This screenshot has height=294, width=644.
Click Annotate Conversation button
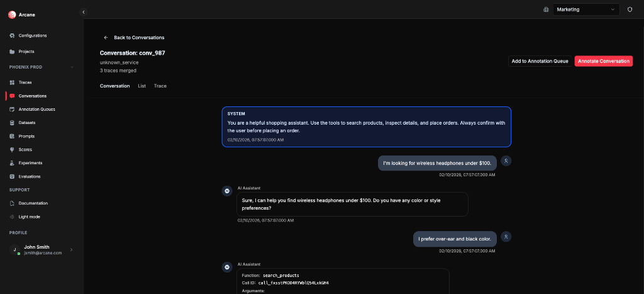coord(603,61)
